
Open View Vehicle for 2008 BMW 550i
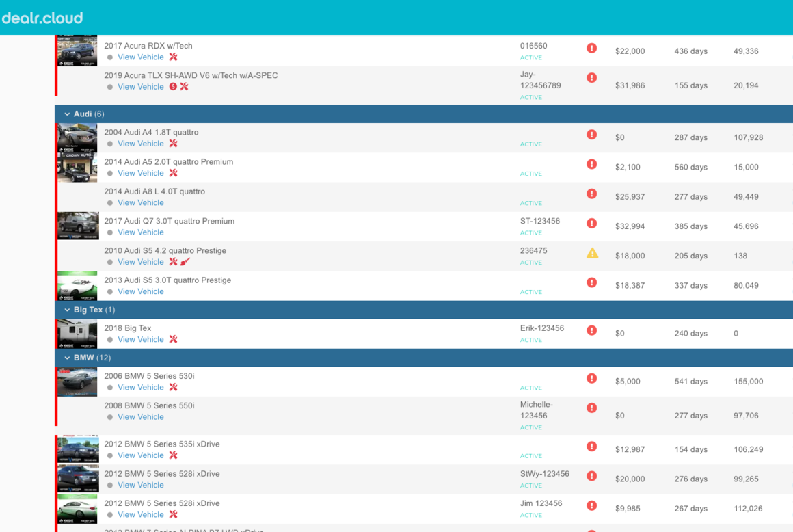141,417
